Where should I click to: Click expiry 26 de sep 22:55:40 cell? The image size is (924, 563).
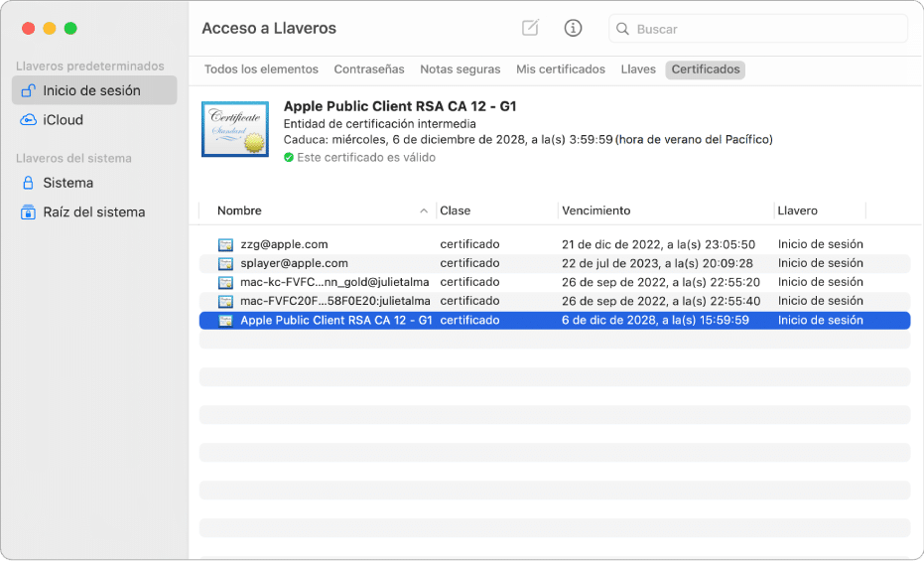point(661,301)
